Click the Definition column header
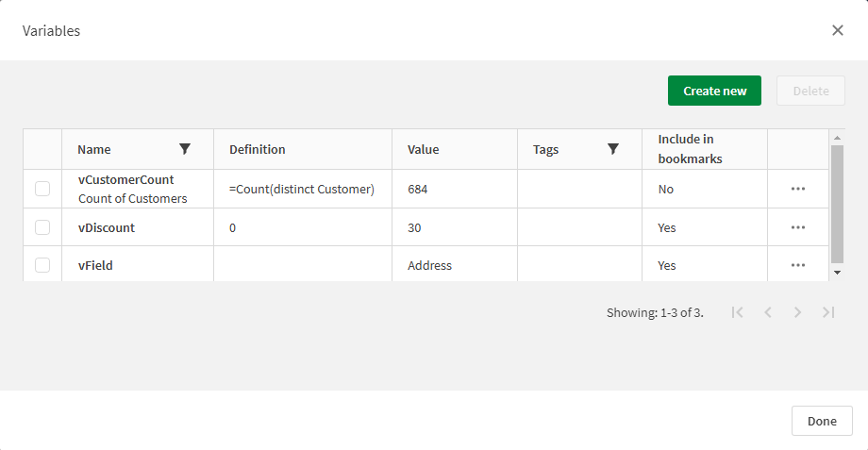The width and height of the screenshot is (868, 450). pos(258,149)
